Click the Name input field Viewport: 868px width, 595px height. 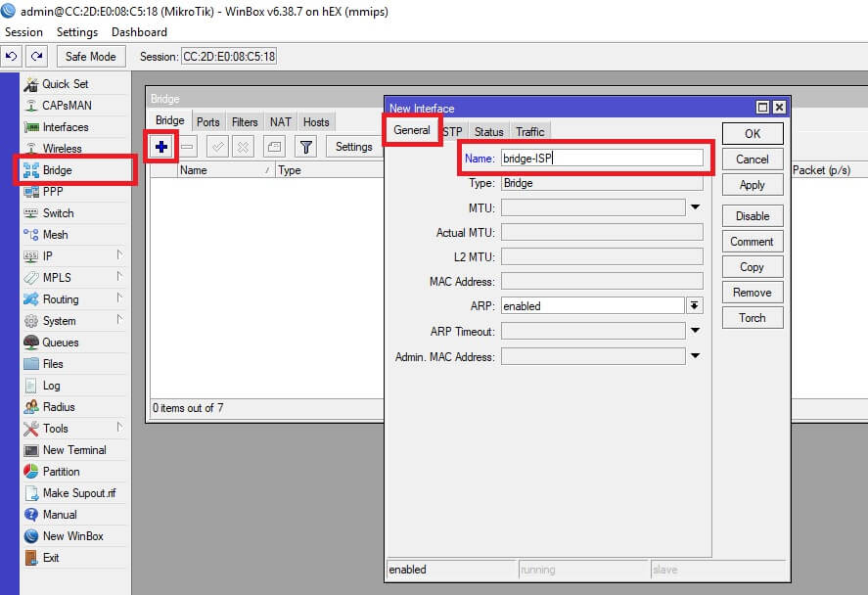[x=602, y=159]
